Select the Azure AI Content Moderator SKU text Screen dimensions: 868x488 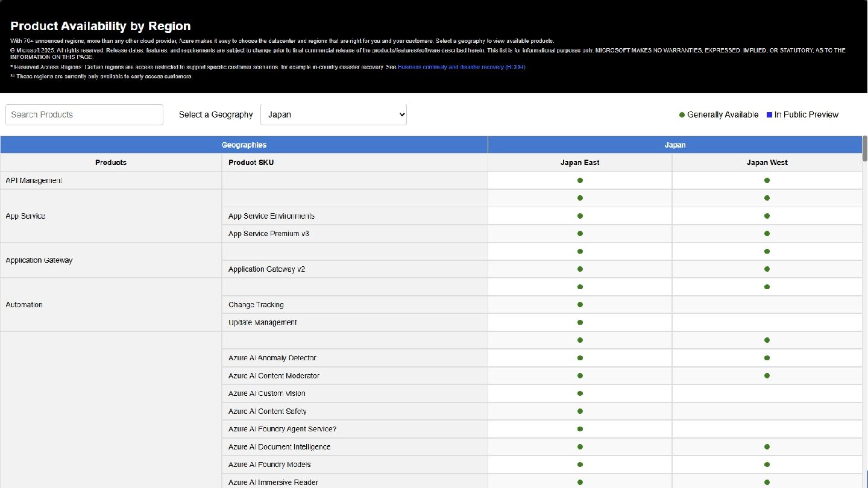click(x=274, y=375)
